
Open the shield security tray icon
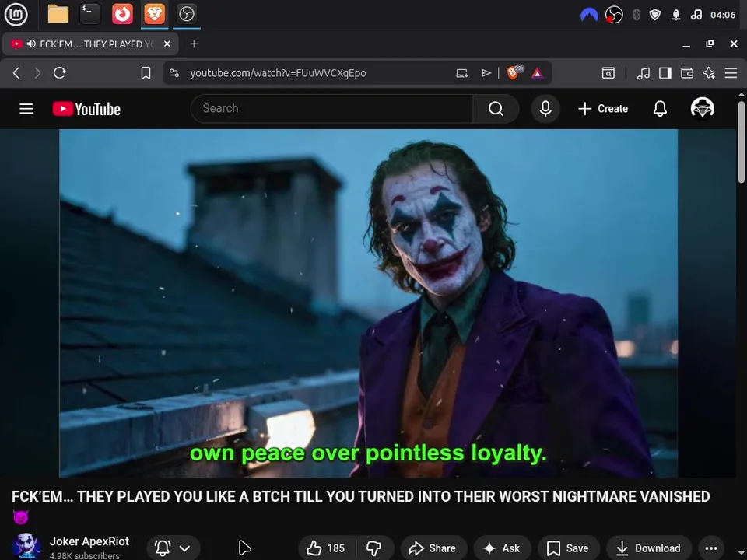(x=655, y=15)
